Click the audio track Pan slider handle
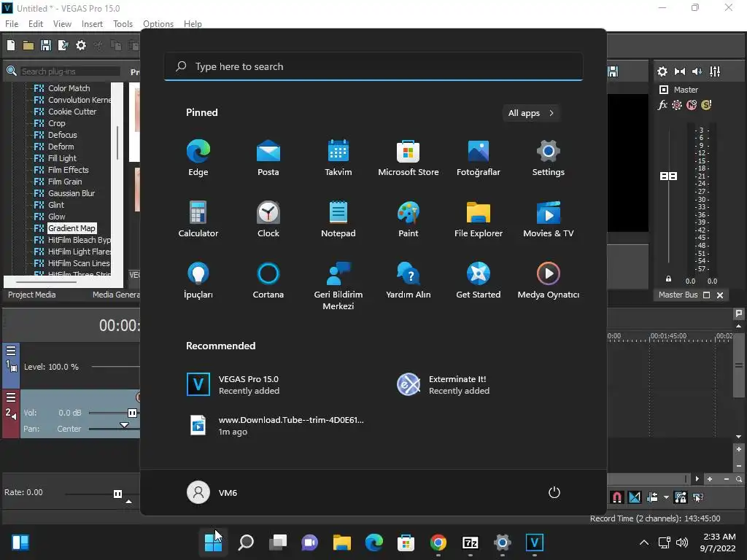Viewport: 747px width, 560px height. pos(124,425)
